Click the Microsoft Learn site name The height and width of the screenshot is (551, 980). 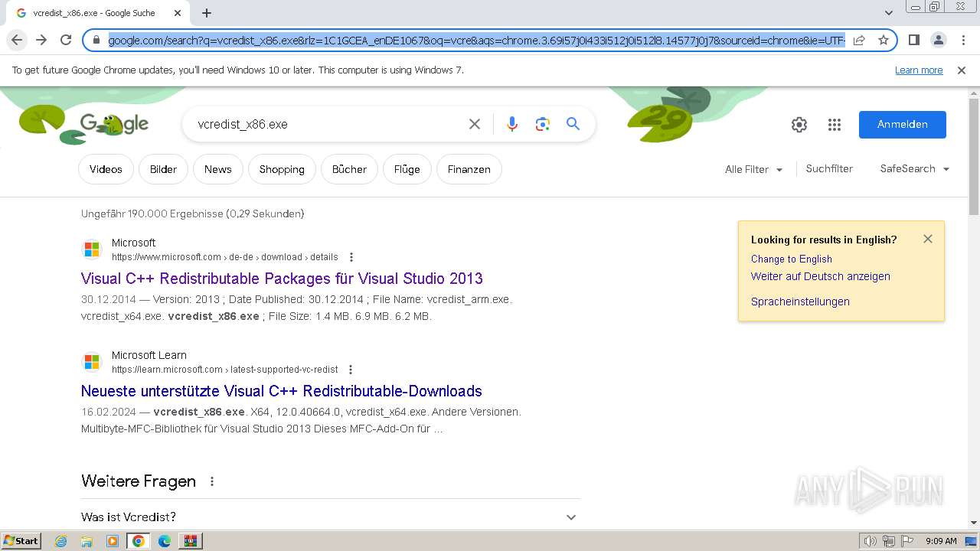149,355
